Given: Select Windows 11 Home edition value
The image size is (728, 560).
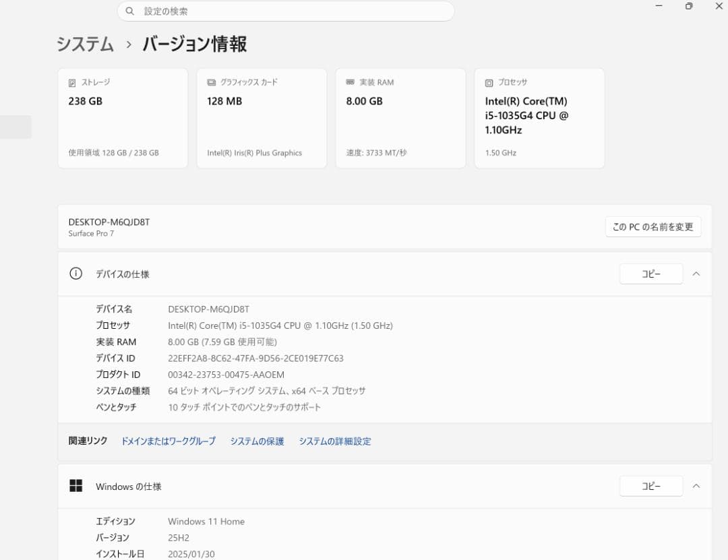Looking at the screenshot, I should click(206, 522).
